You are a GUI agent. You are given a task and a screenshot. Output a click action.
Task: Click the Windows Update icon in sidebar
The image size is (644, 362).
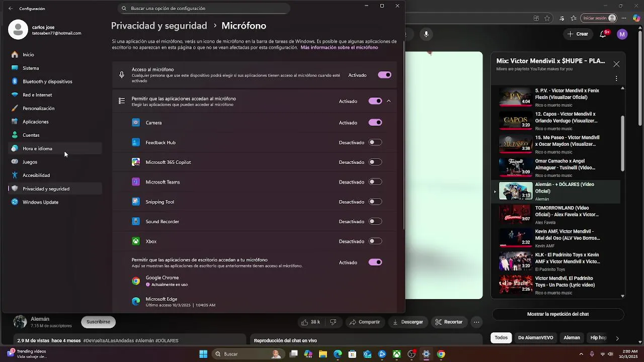(x=15, y=202)
